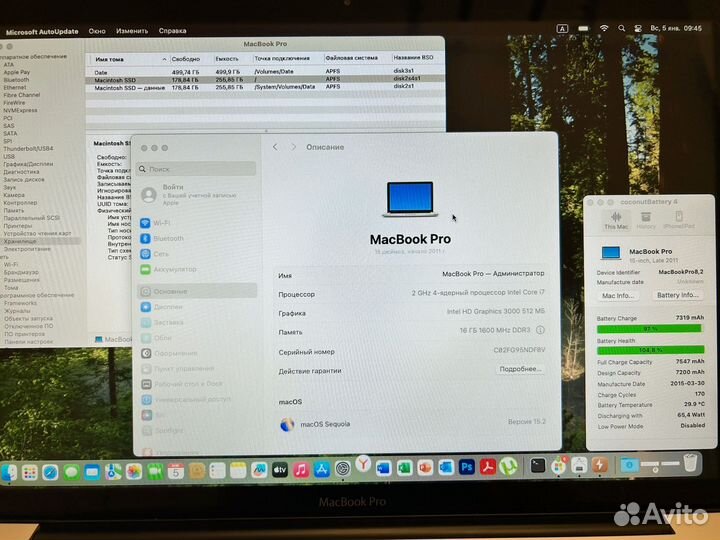Click Войти Apple account sign-in

188,195
